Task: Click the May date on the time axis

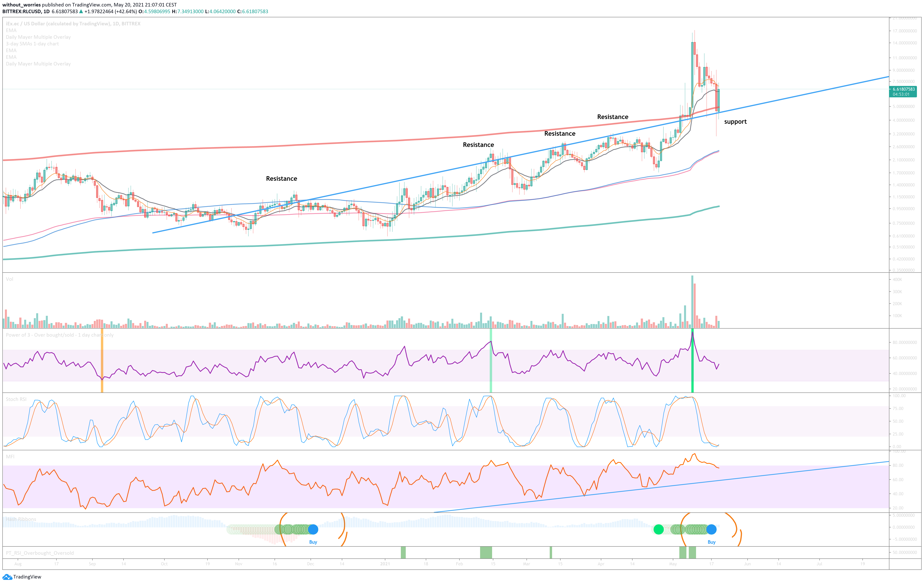Action: (x=673, y=564)
